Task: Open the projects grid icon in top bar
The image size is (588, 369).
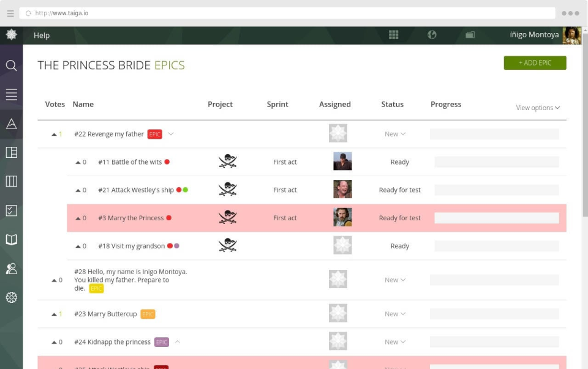Action: coord(393,35)
